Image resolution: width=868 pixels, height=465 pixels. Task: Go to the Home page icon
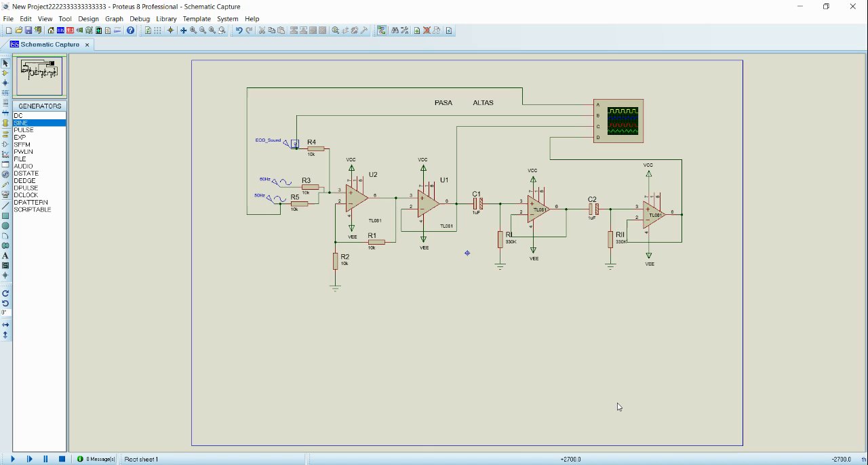click(x=51, y=31)
